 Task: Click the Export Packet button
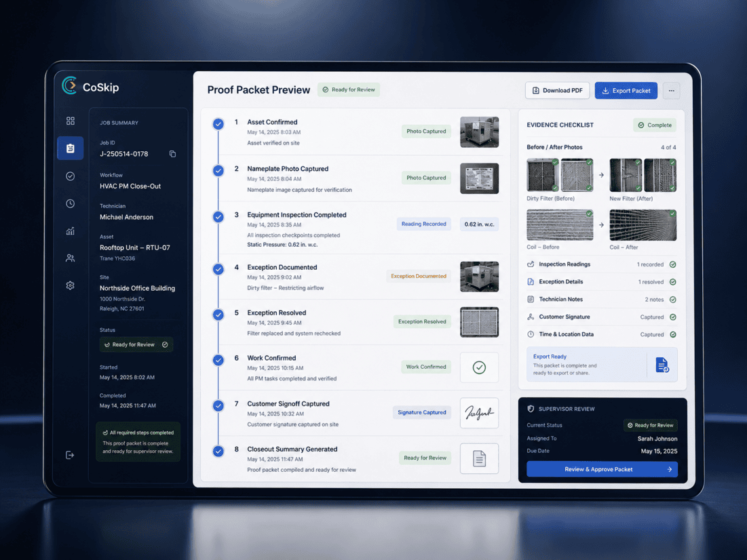click(626, 90)
